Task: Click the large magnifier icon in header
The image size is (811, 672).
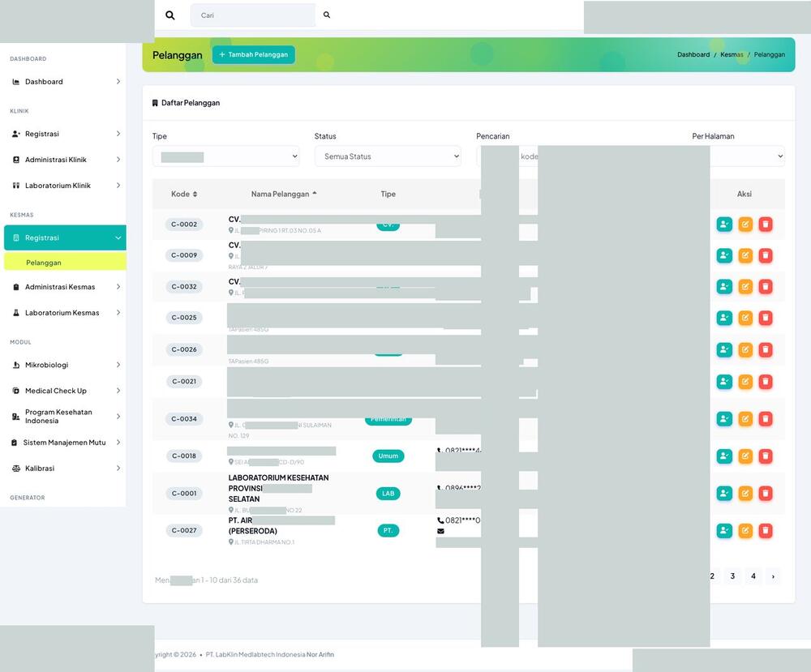Action: coord(169,15)
